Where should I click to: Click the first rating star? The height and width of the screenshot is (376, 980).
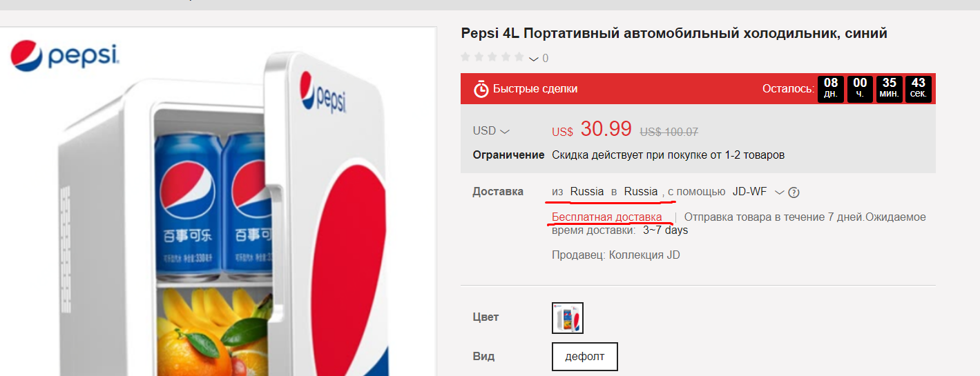click(465, 57)
